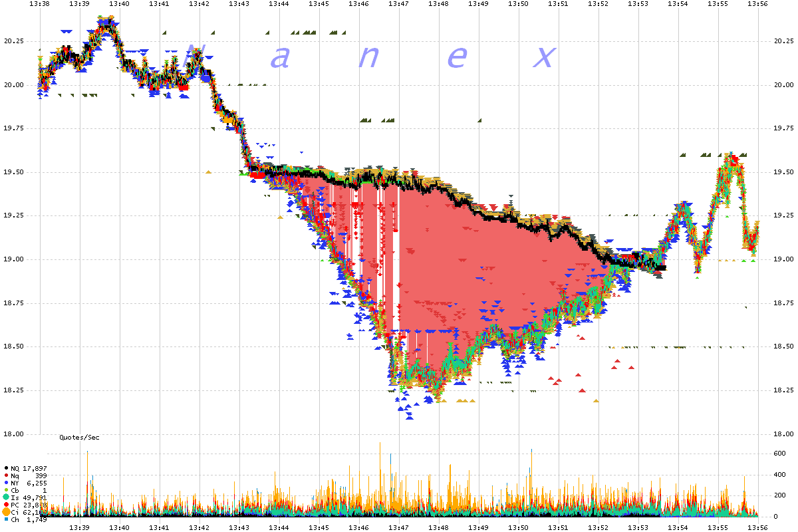Click the large orange Ci legend circle

point(6,512)
